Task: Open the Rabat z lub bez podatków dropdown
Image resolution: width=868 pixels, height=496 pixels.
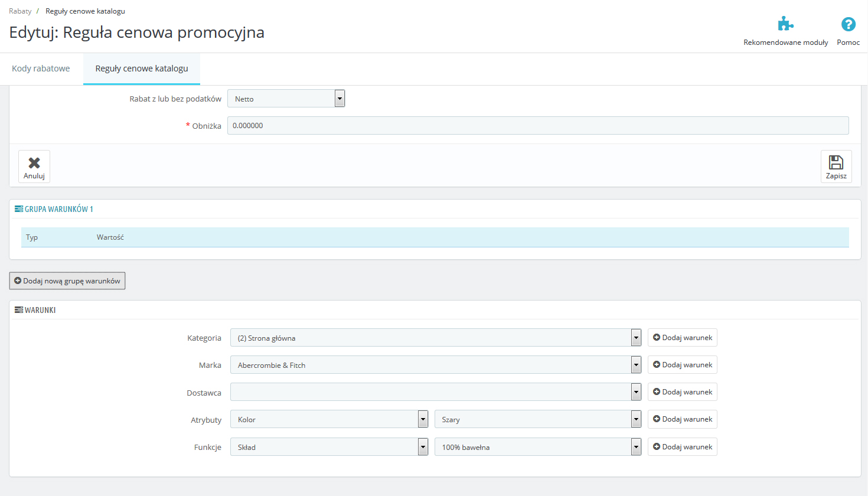Action: coord(286,99)
